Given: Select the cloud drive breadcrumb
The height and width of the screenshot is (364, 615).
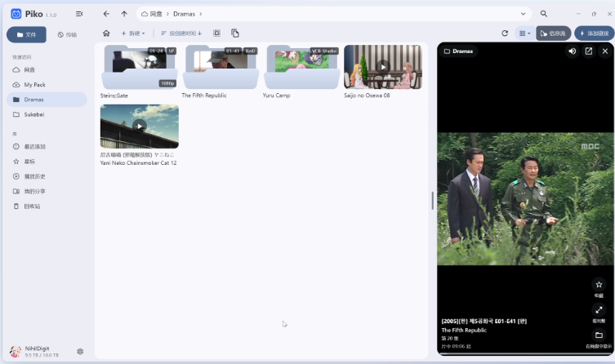Looking at the screenshot, I should point(152,14).
